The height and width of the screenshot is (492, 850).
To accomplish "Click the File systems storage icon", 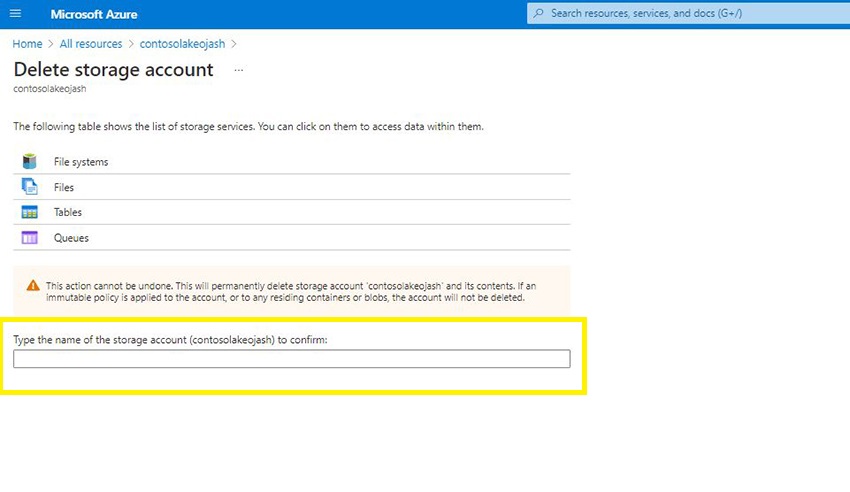I will click(x=29, y=161).
